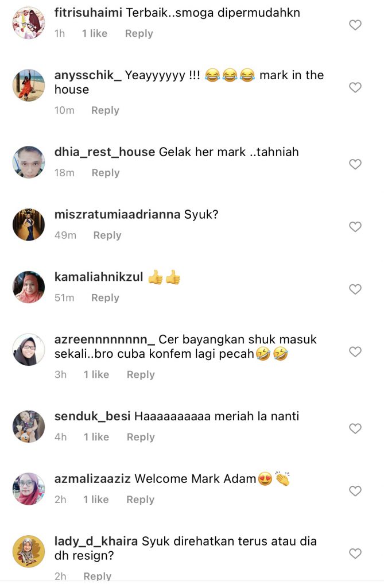This screenshot has height=588, width=384.
Task: Like dhia_rest_house's comment
Action: (x=355, y=164)
